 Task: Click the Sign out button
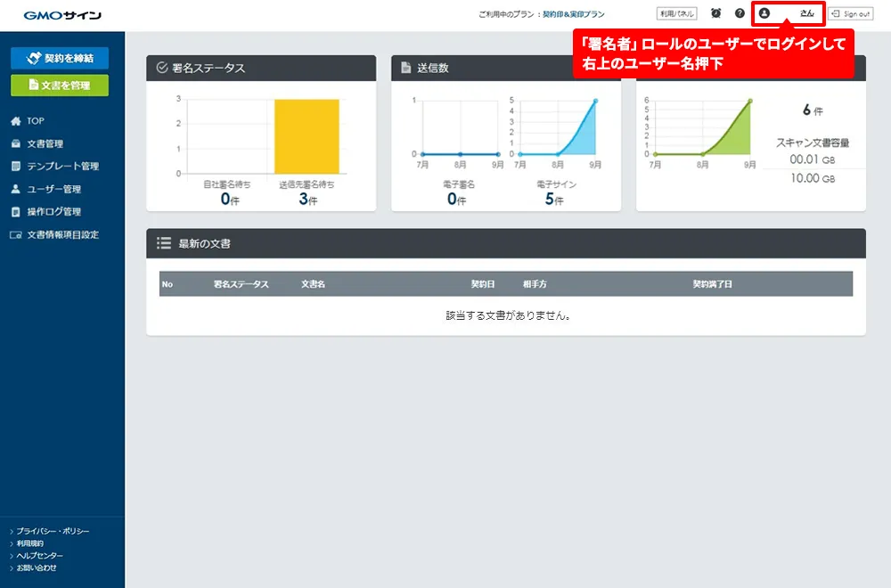coord(850,14)
